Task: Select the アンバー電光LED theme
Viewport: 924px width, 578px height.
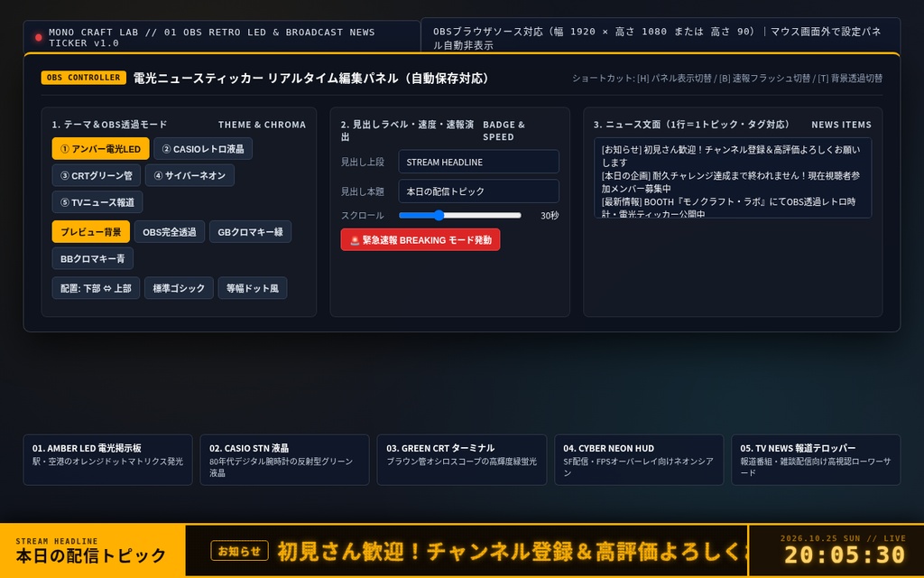Action: (x=100, y=149)
